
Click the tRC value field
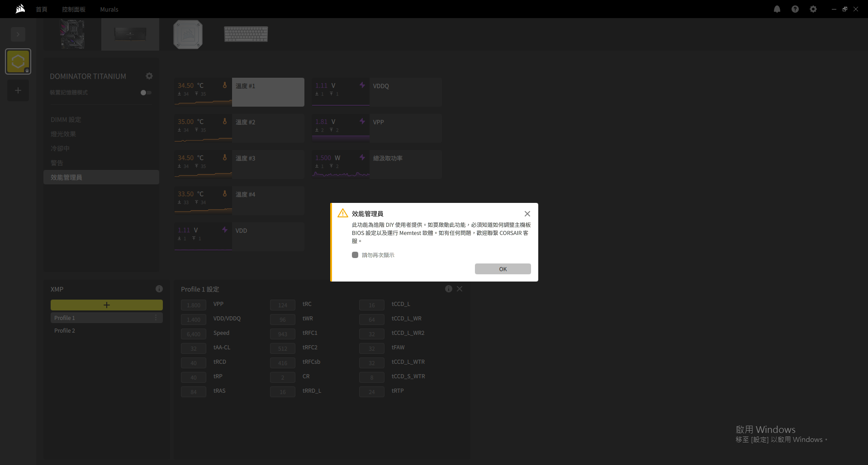click(x=283, y=305)
